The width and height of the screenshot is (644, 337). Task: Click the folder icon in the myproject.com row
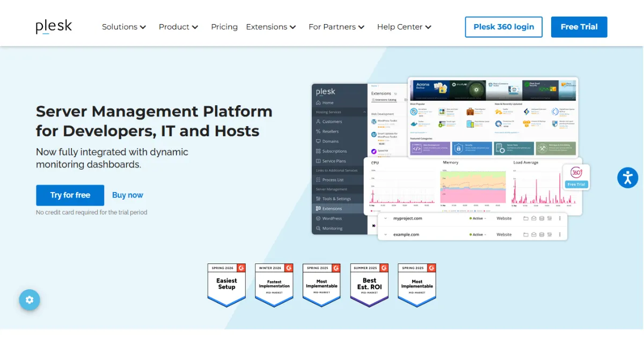525,218
